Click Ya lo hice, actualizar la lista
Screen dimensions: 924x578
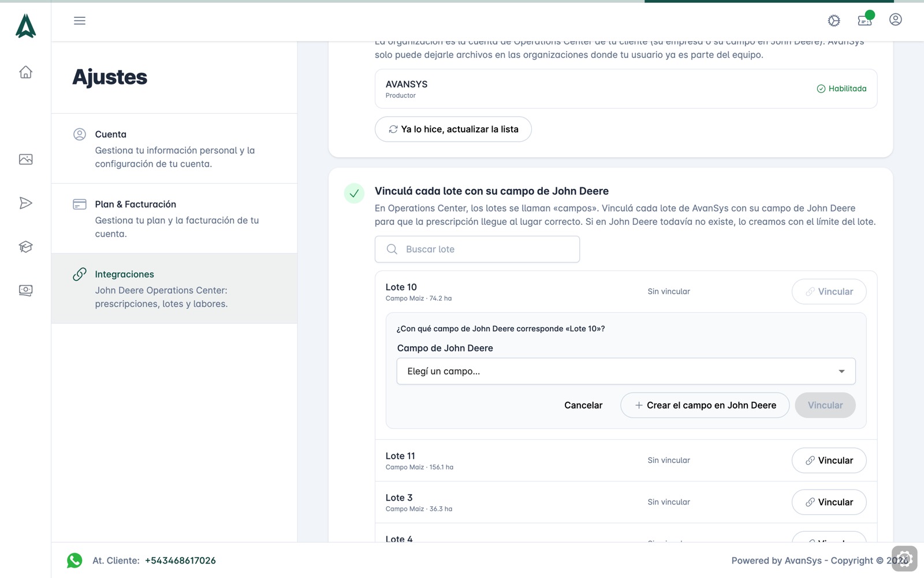pos(453,129)
